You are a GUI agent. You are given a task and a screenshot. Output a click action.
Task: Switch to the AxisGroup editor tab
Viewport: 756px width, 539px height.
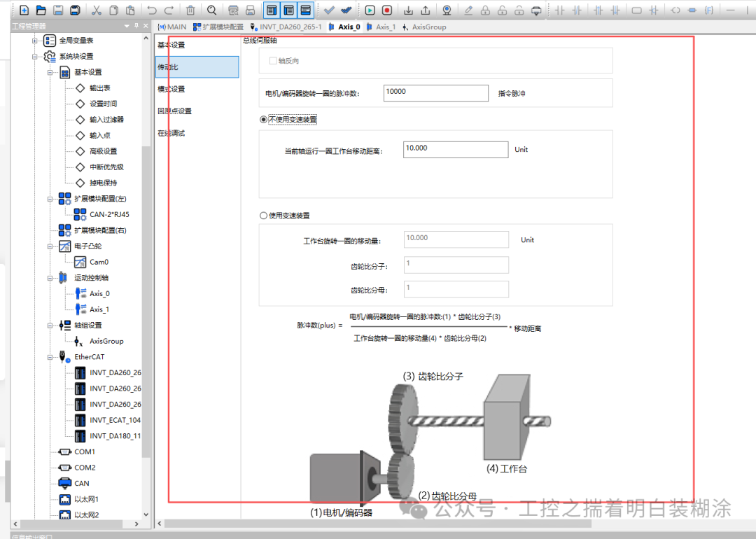pos(424,27)
